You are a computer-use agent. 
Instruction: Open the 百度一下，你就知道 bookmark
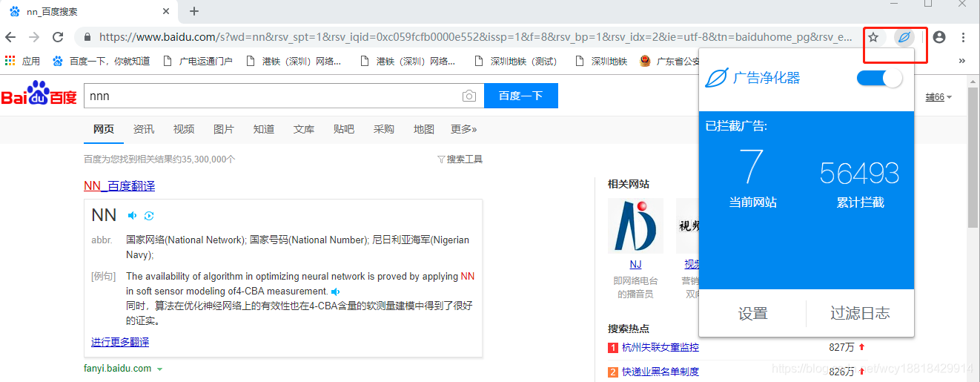(100, 61)
